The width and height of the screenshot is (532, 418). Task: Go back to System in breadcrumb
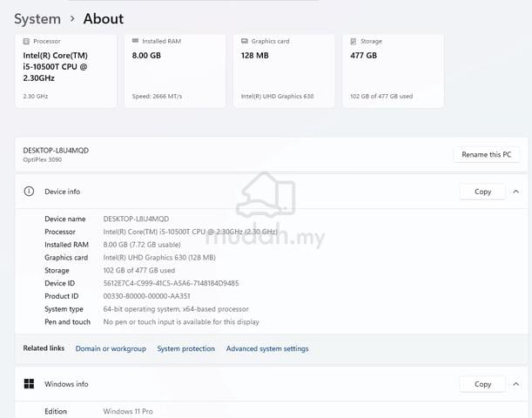click(37, 19)
